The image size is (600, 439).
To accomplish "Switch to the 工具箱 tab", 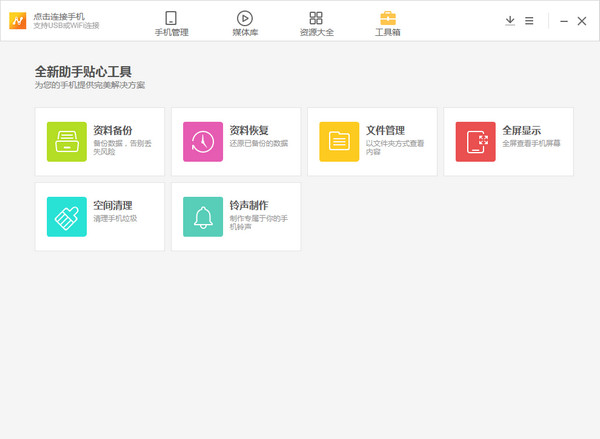I will (x=388, y=24).
